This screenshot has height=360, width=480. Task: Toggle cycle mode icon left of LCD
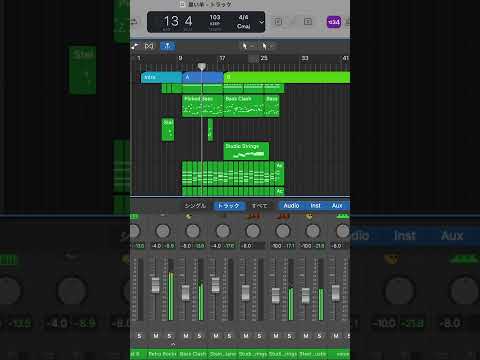[134, 22]
